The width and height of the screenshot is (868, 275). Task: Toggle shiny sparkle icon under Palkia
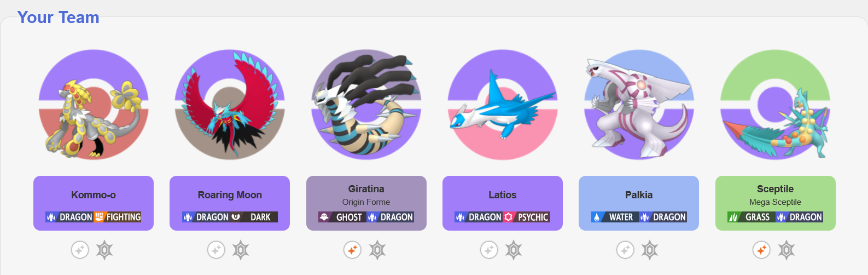tap(625, 250)
